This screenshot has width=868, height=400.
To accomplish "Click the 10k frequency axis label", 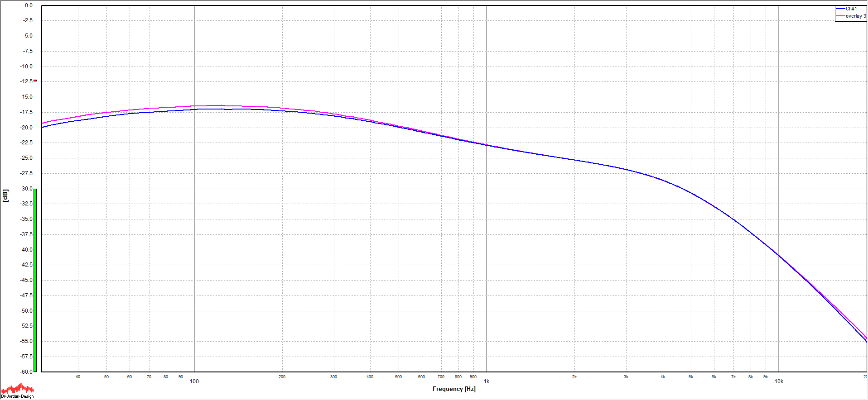I will tap(779, 381).
